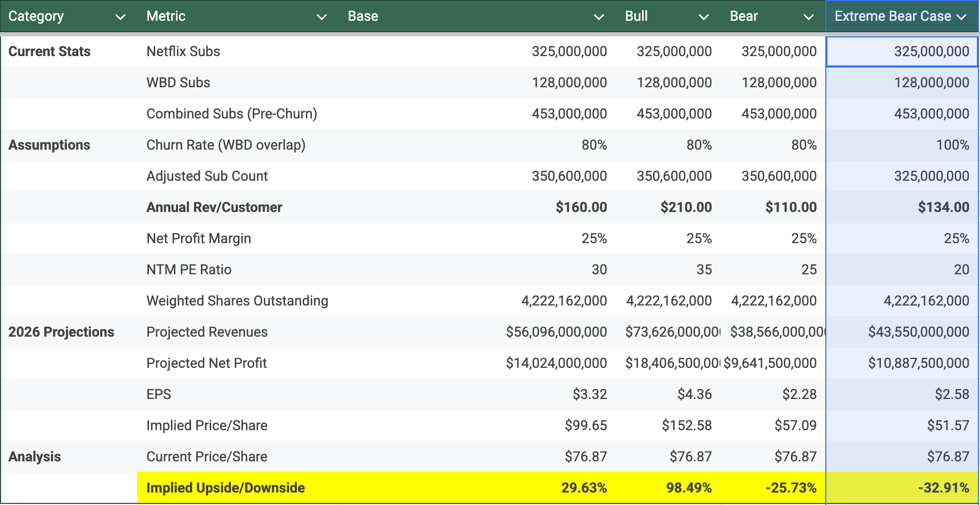Click the NTM PE Ratio metric cell
The height and width of the screenshot is (505, 980).
click(238, 270)
